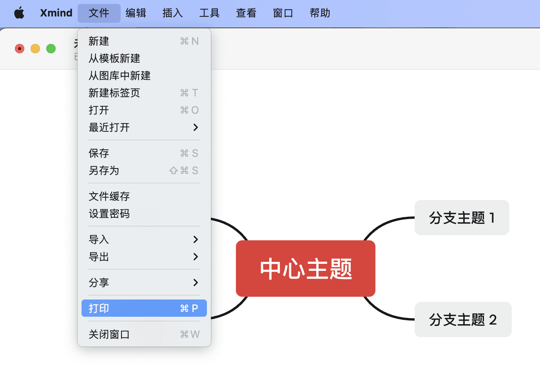Open the 插入 menu
Screen dimensions: 540x392
[172, 13]
